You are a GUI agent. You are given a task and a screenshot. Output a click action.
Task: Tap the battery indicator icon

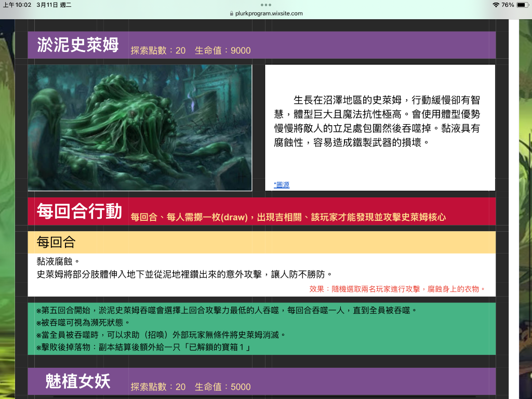tap(523, 5)
